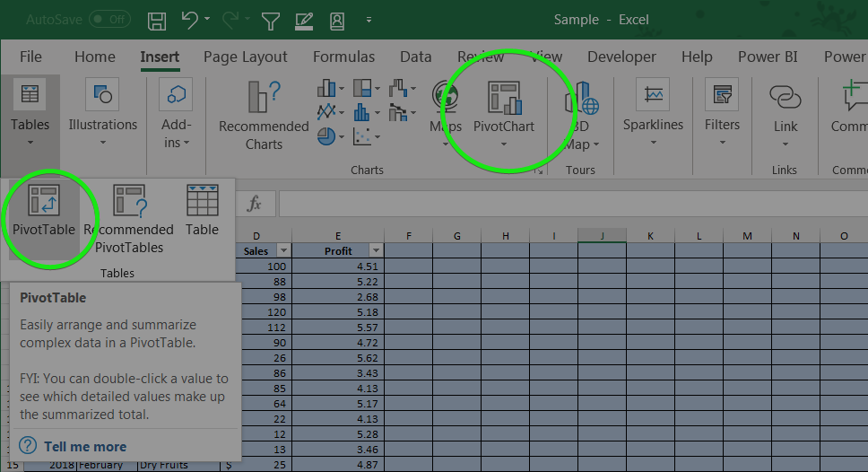
Task: Click the February cell in row 15
Action: 107,465
